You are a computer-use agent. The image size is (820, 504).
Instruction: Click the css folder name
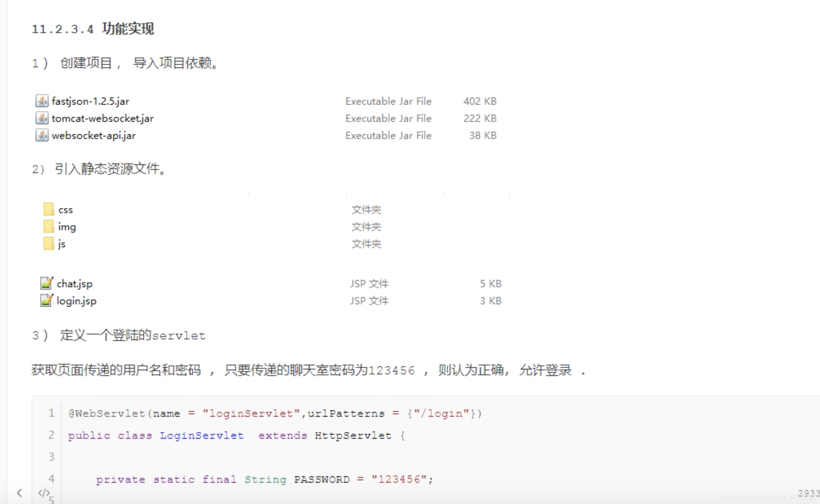coord(66,210)
